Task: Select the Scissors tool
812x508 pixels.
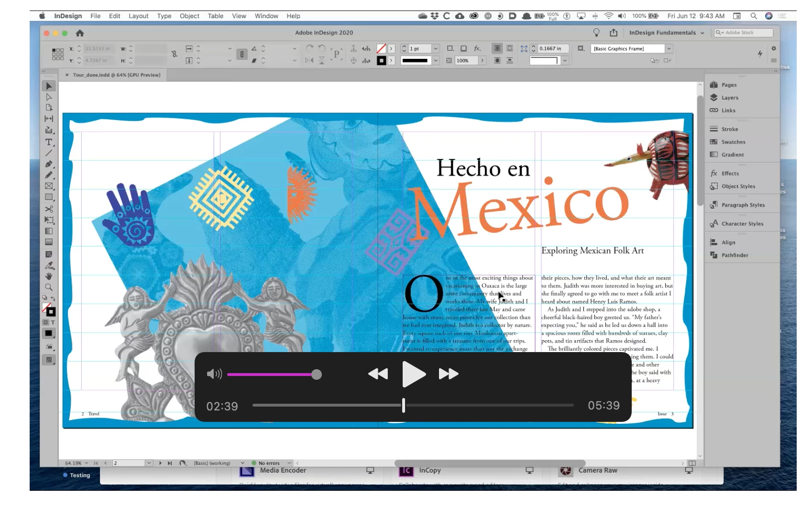Action: point(49,209)
